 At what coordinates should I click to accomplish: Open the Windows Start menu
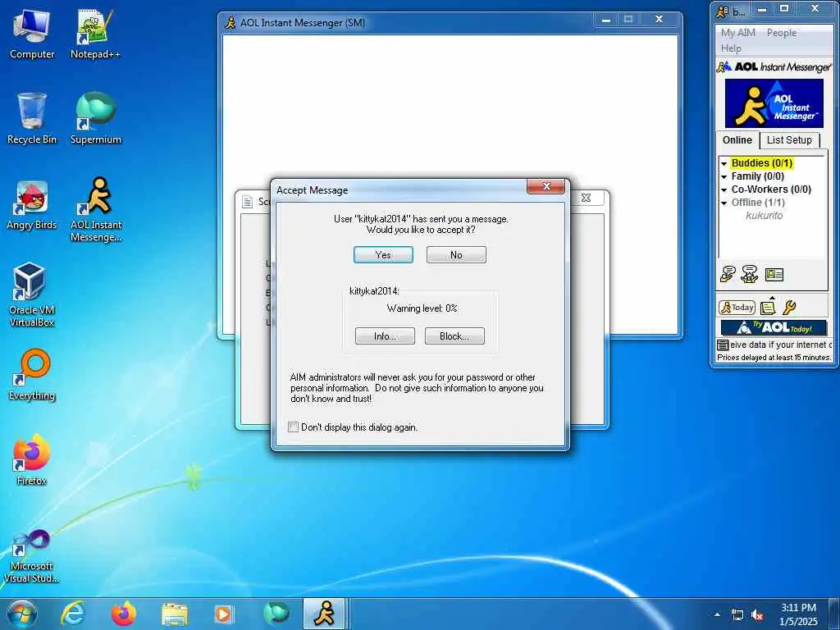click(x=22, y=614)
